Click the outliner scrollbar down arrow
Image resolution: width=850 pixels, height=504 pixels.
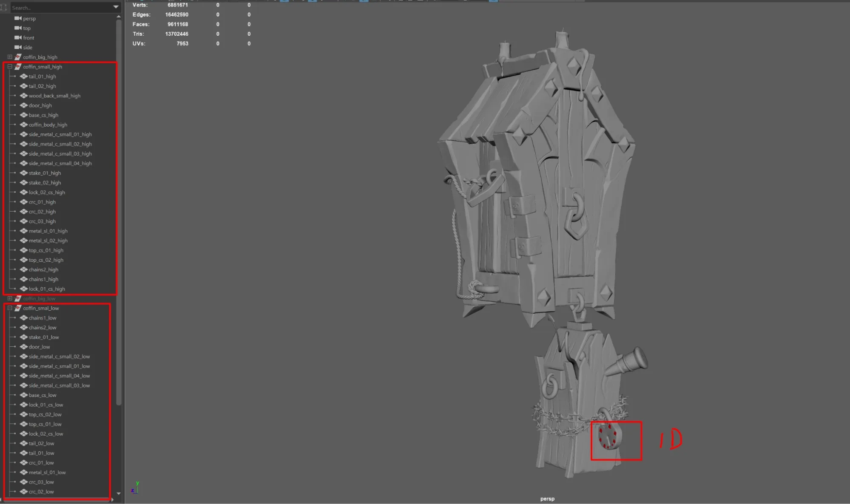pyautogui.click(x=119, y=493)
